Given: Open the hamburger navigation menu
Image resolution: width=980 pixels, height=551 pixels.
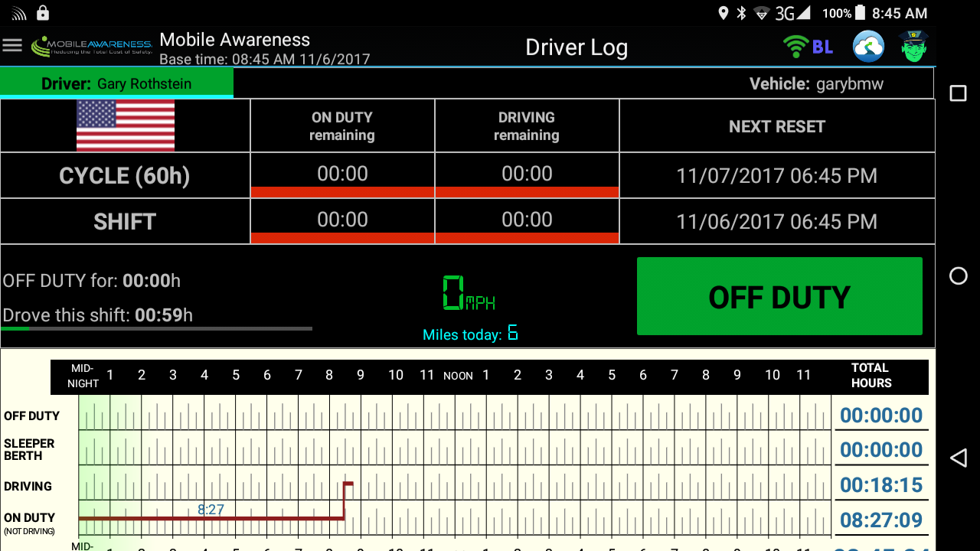Looking at the screenshot, I should coord(12,44).
